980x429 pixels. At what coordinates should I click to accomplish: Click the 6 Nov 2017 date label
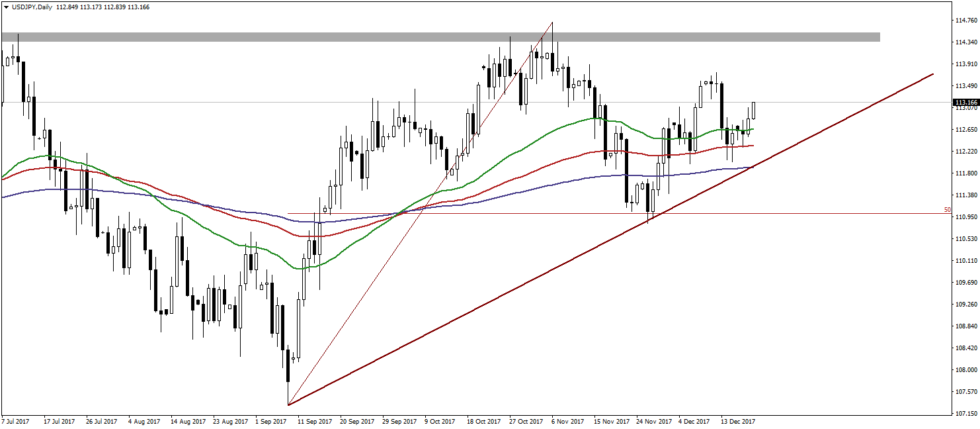coord(568,422)
